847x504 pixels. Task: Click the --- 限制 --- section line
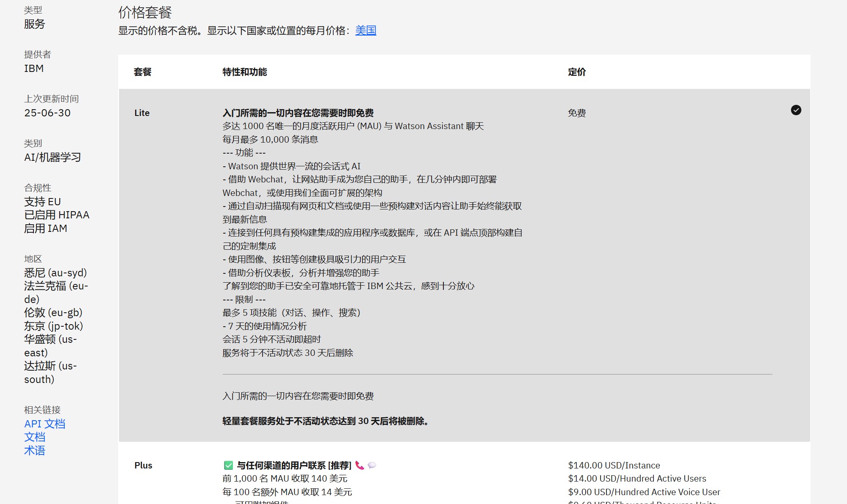tap(244, 300)
